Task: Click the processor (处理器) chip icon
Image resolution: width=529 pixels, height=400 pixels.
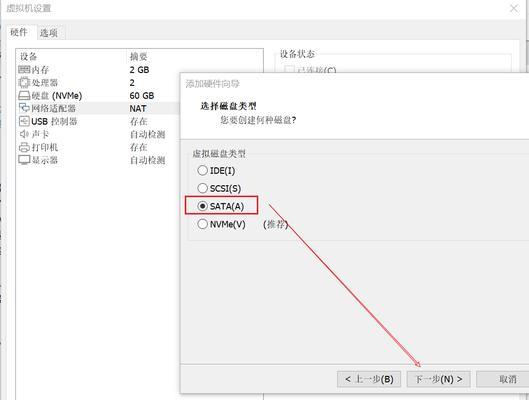Action: pyautogui.click(x=24, y=82)
